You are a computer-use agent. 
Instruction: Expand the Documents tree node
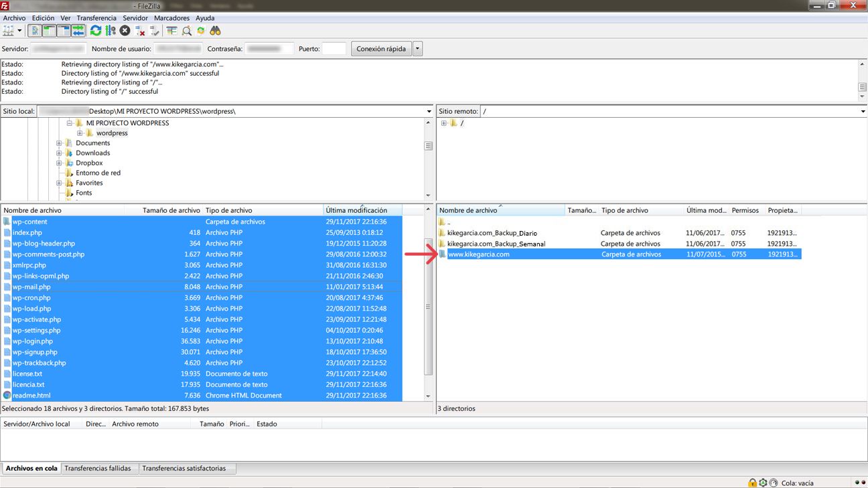click(59, 143)
